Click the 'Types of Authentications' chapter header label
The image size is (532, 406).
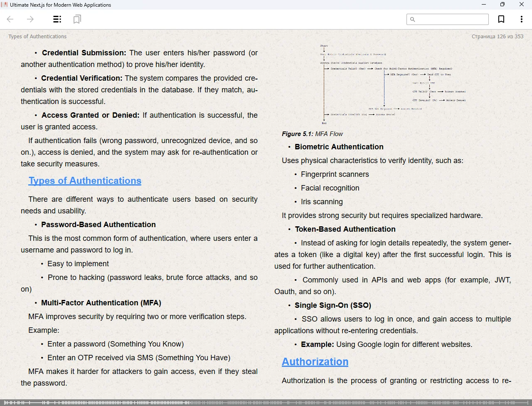[37, 37]
